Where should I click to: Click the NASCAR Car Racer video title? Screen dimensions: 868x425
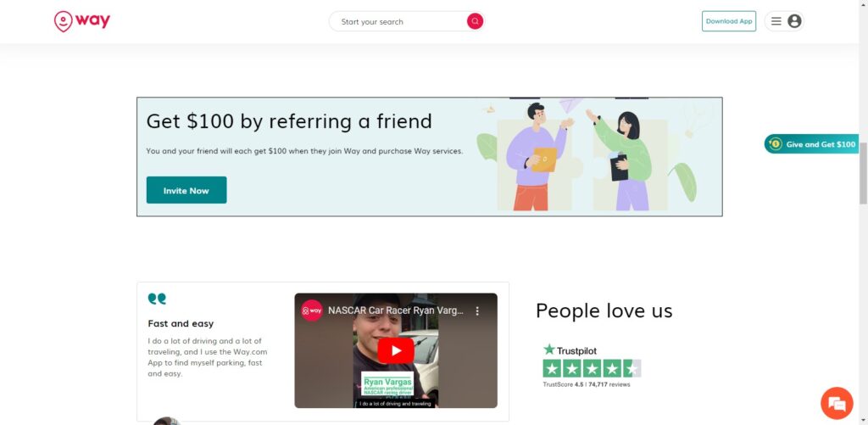[396, 310]
